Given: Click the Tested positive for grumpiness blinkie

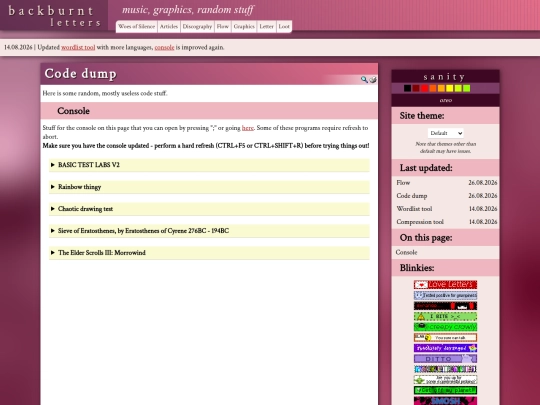Looking at the screenshot, I should [445, 295].
